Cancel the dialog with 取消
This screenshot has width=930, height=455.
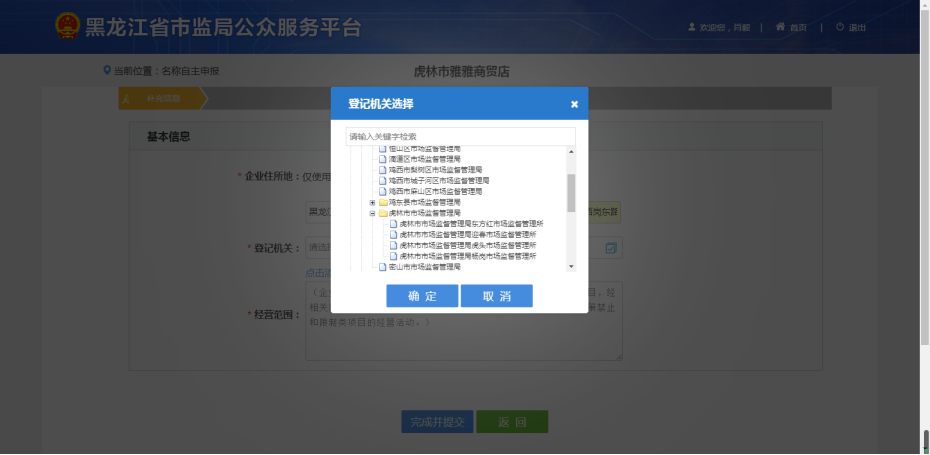point(496,296)
